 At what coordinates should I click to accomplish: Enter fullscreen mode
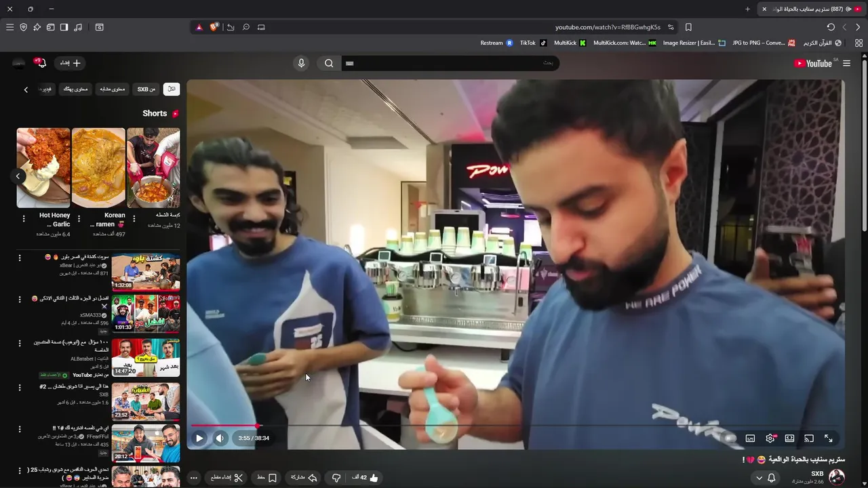tap(828, 439)
